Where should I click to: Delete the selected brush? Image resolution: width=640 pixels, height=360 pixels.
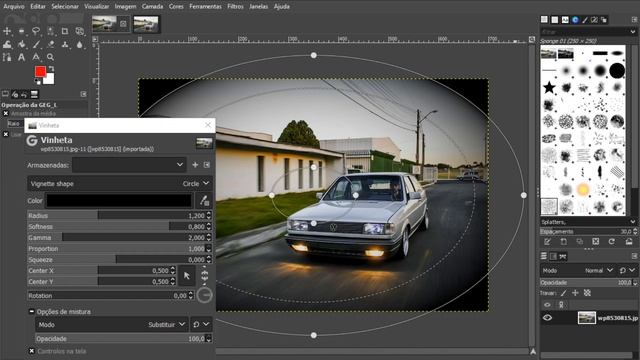click(x=596, y=242)
